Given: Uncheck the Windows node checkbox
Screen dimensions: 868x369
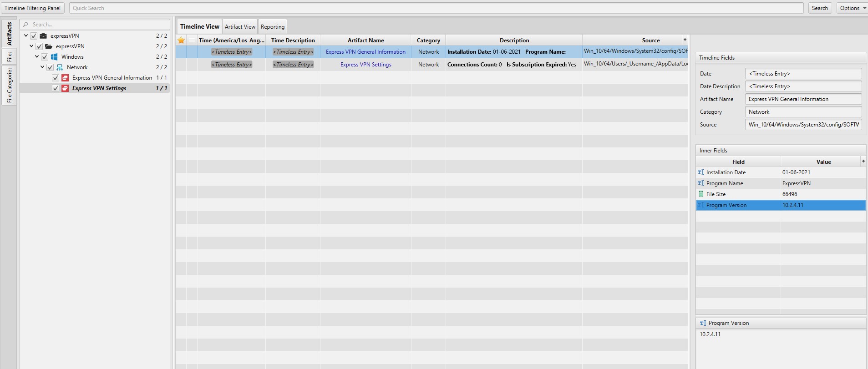Looking at the screenshot, I should point(45,57).
